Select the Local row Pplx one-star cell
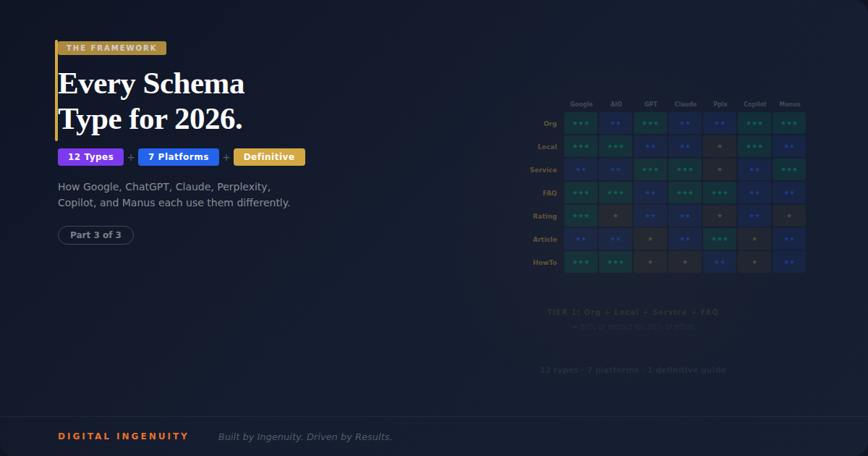868x456 pixels. pyautogui.click(x=720, y=146)
